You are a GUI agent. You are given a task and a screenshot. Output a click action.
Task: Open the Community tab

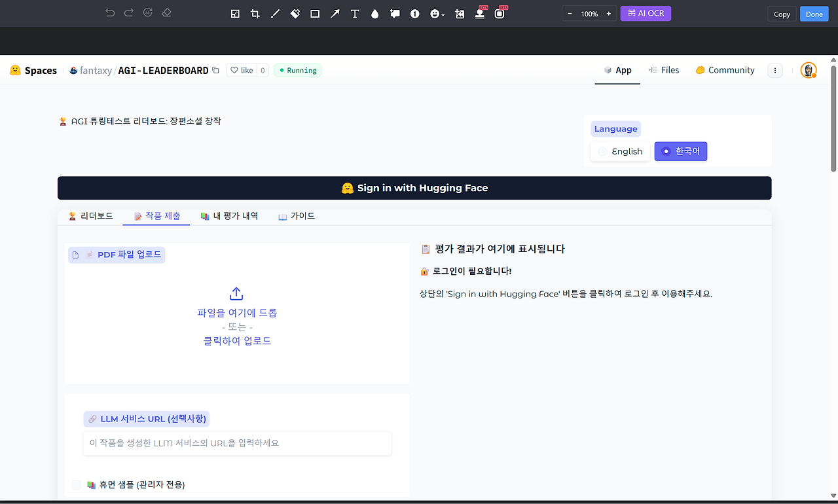coord(725,70)
